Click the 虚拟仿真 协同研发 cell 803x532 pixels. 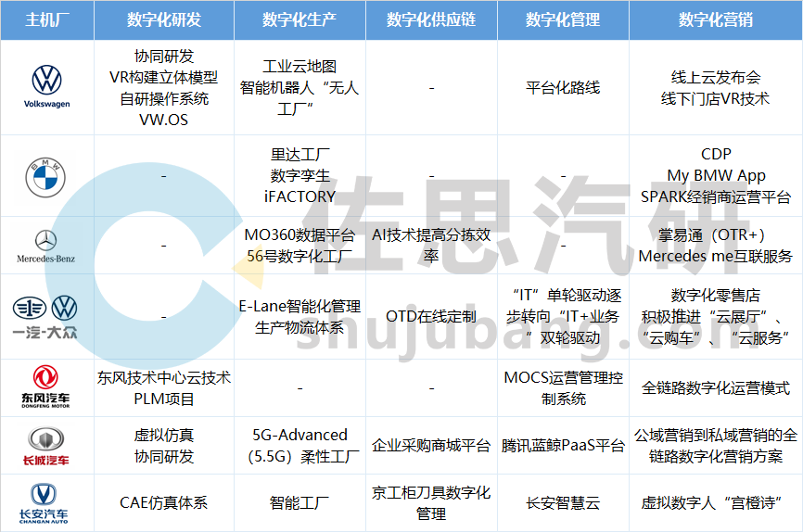[x=164, y=446]
